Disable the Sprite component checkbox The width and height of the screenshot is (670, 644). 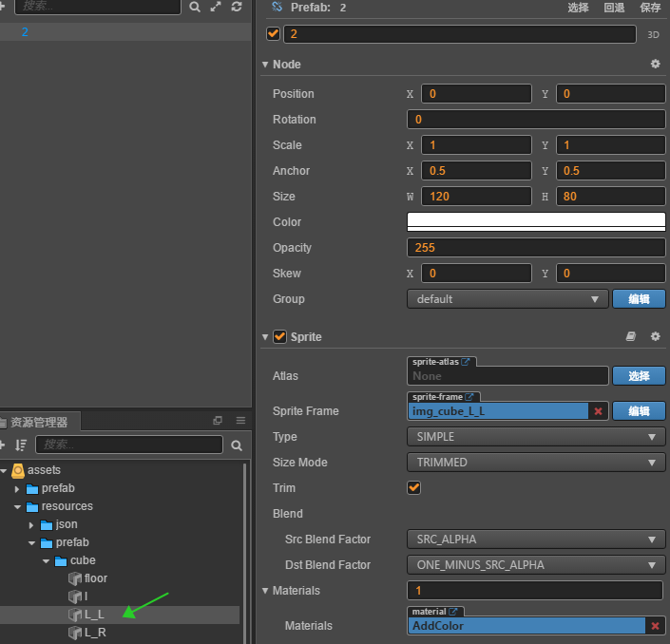click(279, 336)
